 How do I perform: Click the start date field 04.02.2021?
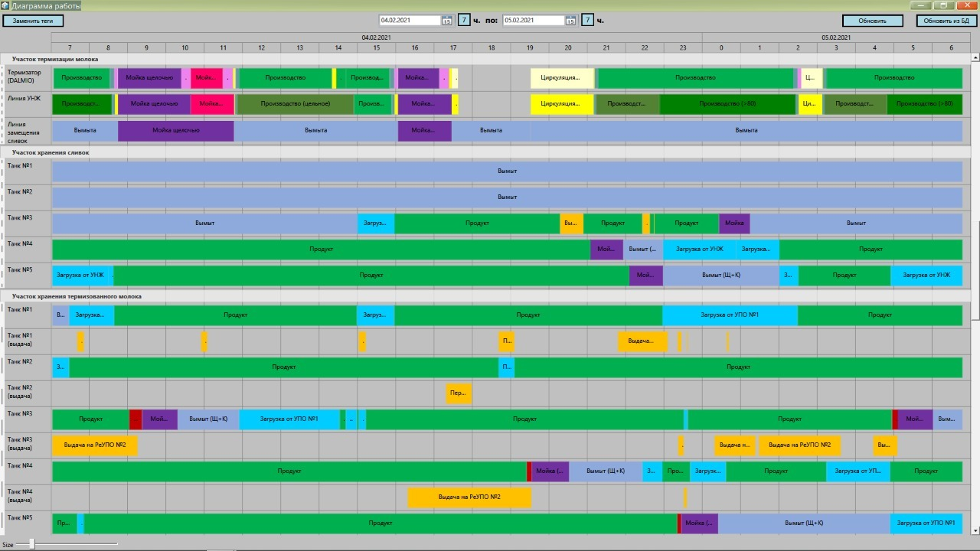tap(410, 21)
